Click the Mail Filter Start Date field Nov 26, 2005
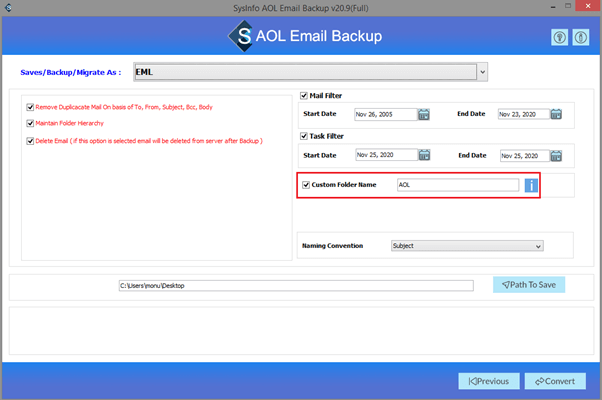602x400 pixels. tap(385, 114)
